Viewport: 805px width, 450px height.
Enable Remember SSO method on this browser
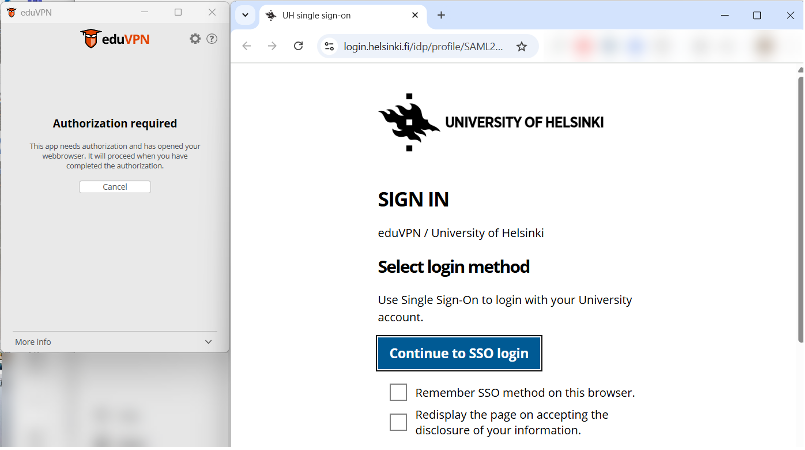tap(398, 393)
